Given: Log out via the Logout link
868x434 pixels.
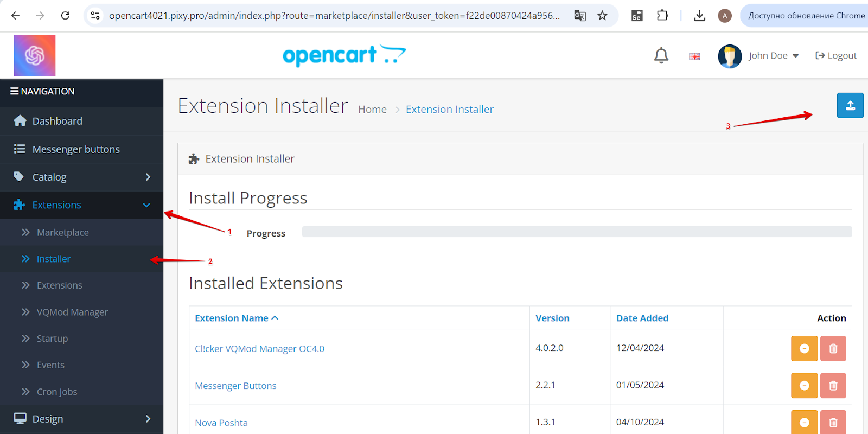Looking at the screenshot, I should (836, 55).
